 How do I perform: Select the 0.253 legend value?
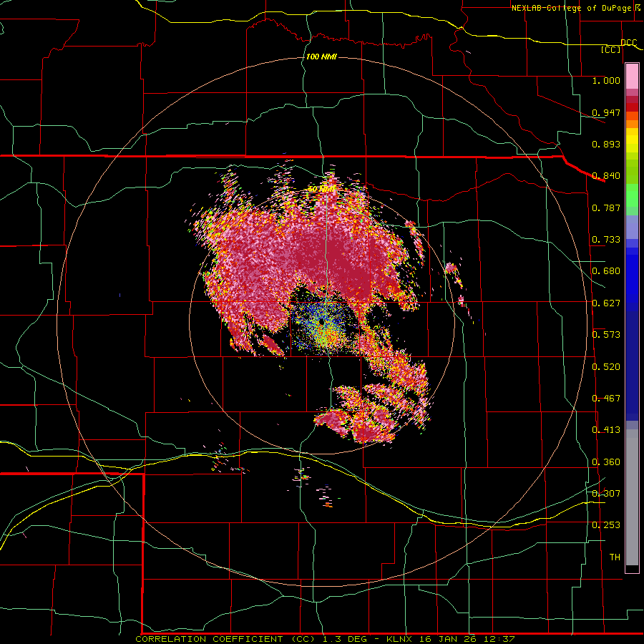pyautogui.click(x=606, y=525)
